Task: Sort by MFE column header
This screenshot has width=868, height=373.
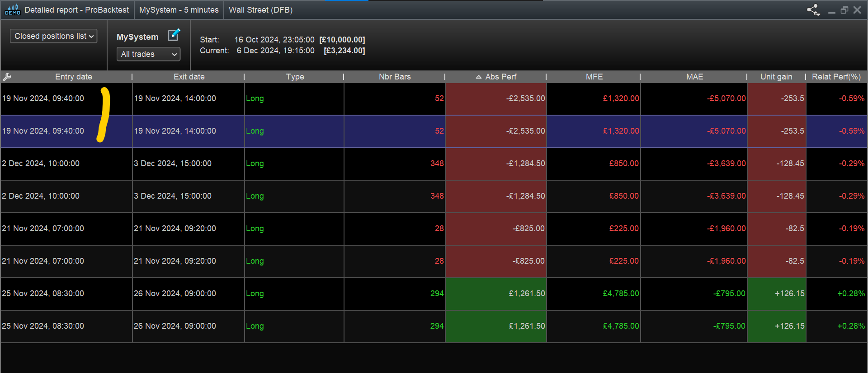Action: [594, 77]
